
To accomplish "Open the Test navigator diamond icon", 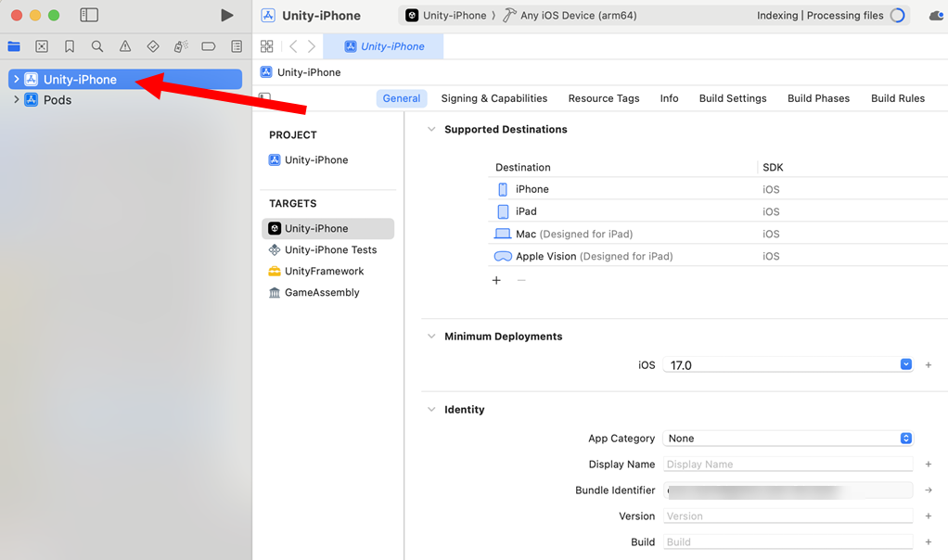I will tap(153, 46).
